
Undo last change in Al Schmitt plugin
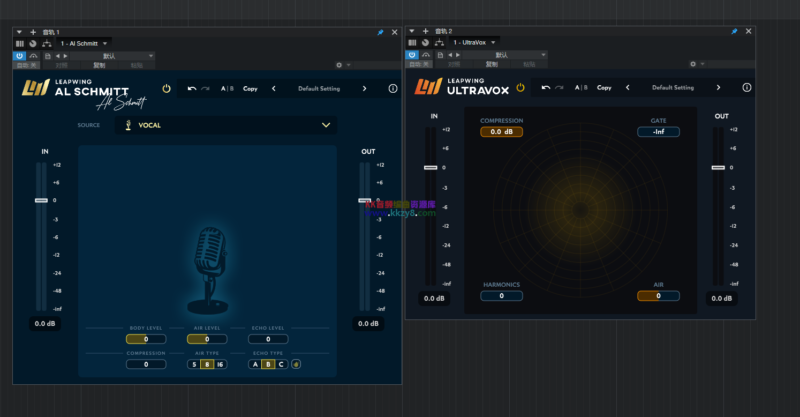tap(192, 89)
